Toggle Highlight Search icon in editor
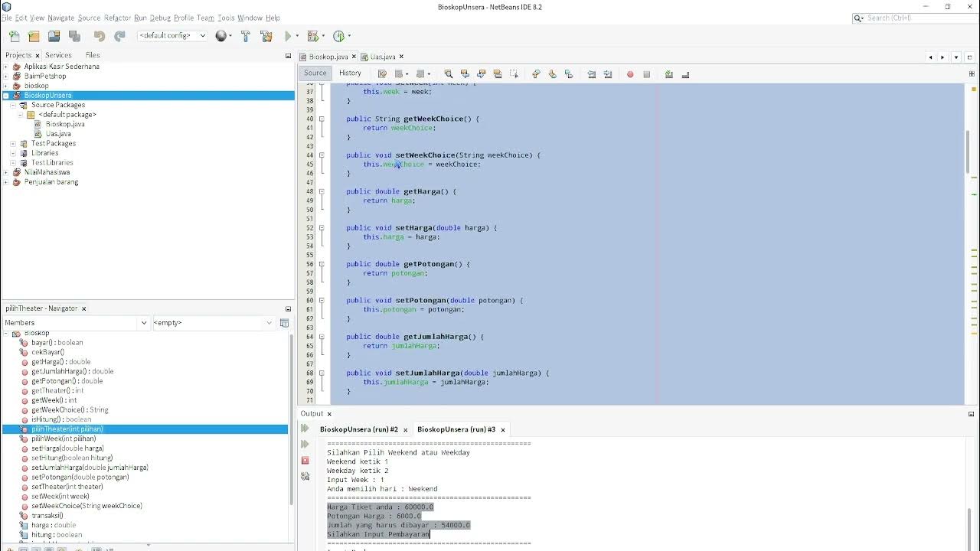This screenshot has width=980, height=551. [498, 74]
